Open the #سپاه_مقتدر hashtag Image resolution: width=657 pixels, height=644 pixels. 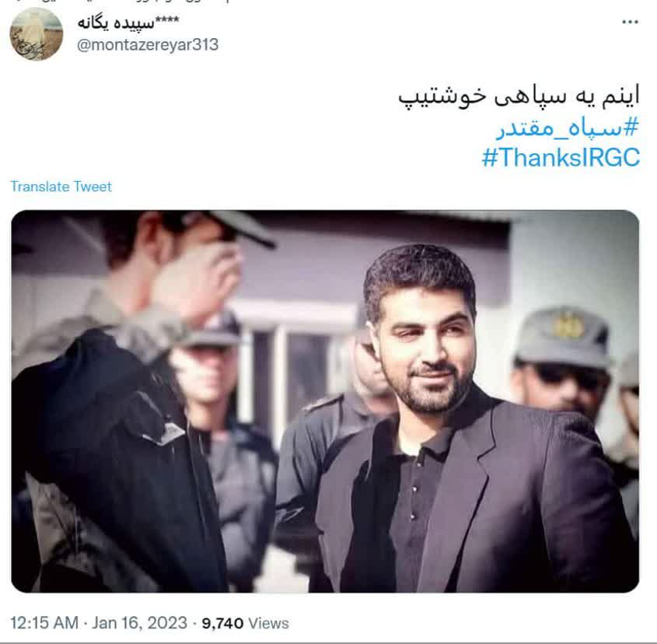[x=568, y=128]
